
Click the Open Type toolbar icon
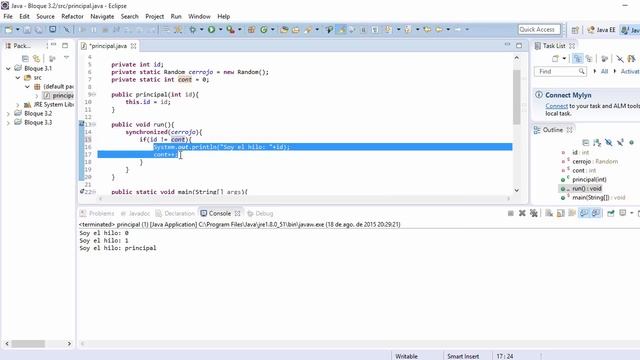coord(284,29)
